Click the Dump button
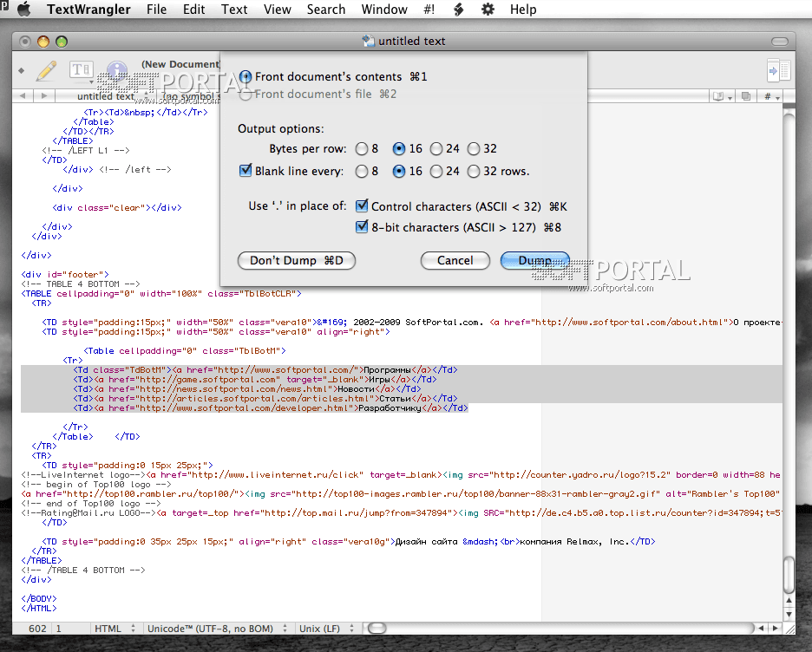This screenshot has width=812, height=652. click(x=535, y=260)
